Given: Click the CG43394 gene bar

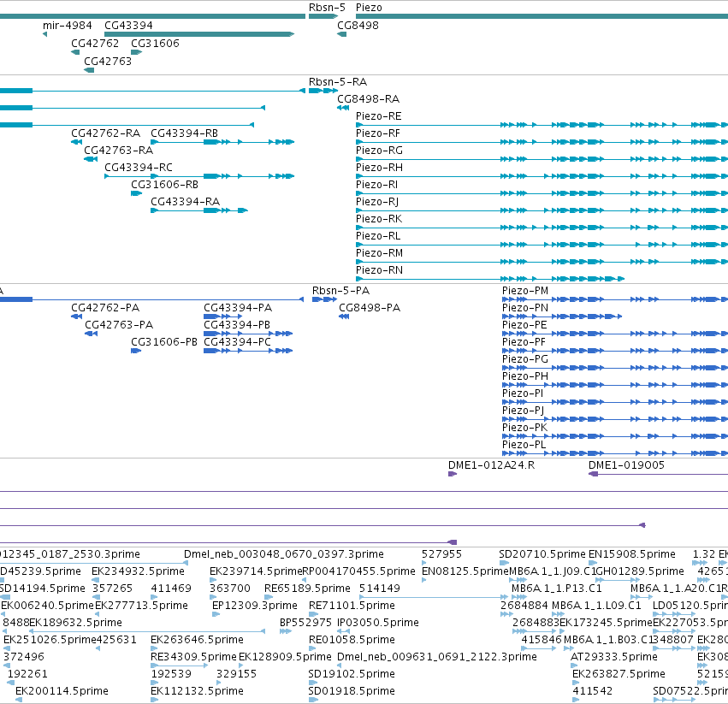Looking at the screenshot, I should (199, 34).
